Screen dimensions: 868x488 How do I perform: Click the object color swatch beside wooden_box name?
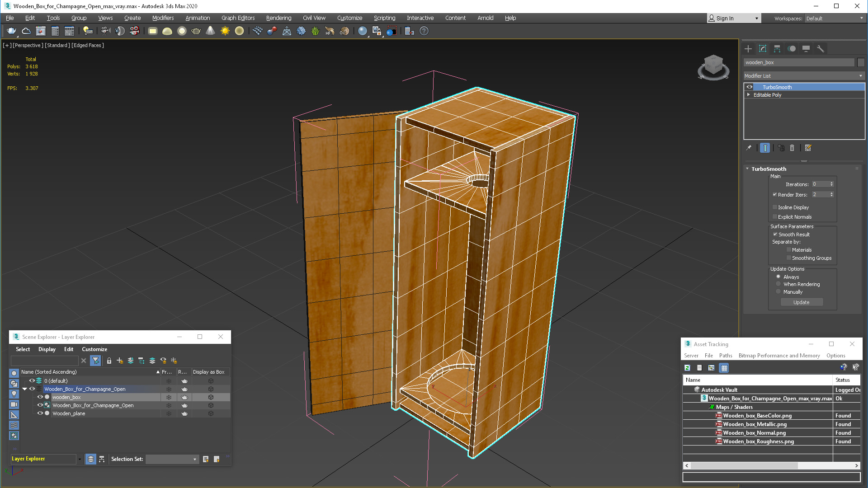(x=861, y=62)
